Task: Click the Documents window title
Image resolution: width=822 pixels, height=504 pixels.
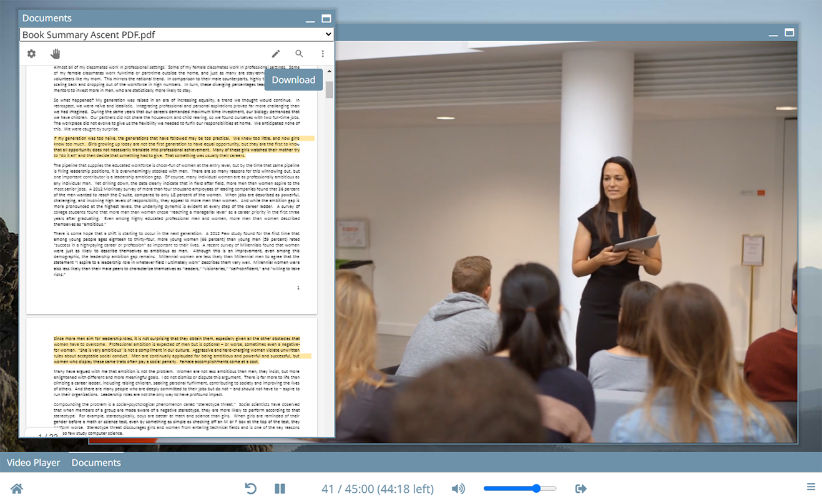Action: coord(47,18)
